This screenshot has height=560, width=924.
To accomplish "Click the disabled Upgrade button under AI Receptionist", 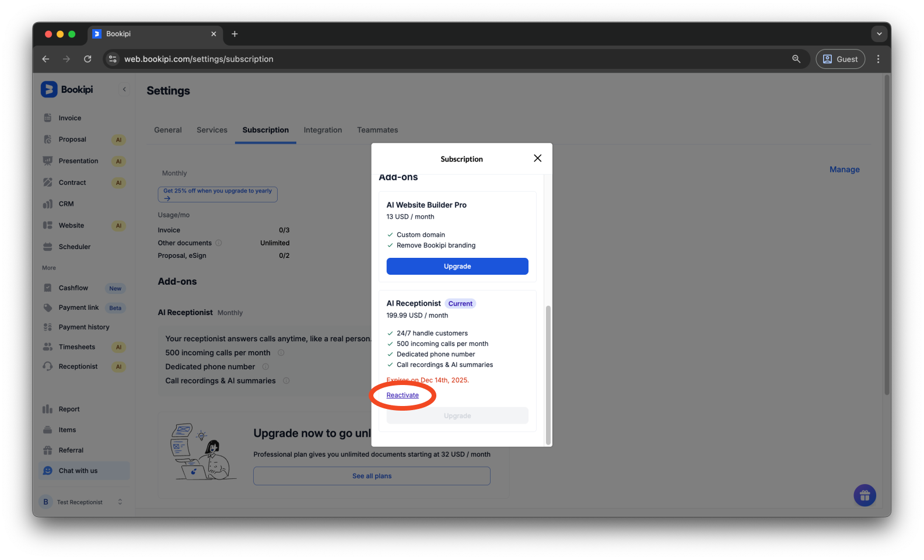I will (457, 415).
